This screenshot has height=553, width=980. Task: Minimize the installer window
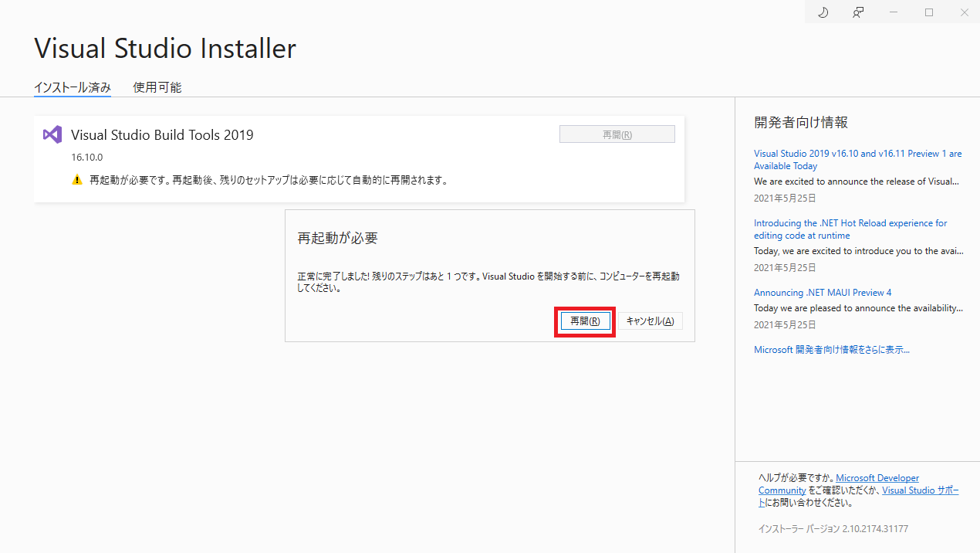[894, 12]
